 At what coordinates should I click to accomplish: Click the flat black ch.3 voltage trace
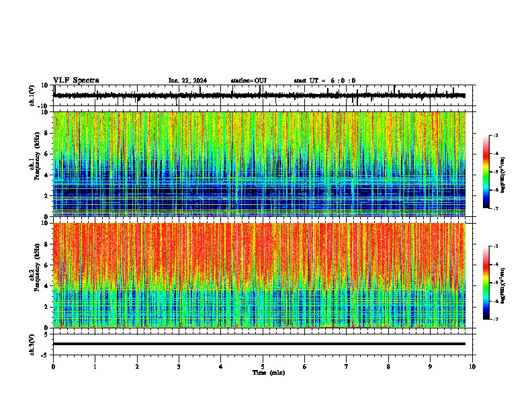pyautogui.click(x=259, y=344)
